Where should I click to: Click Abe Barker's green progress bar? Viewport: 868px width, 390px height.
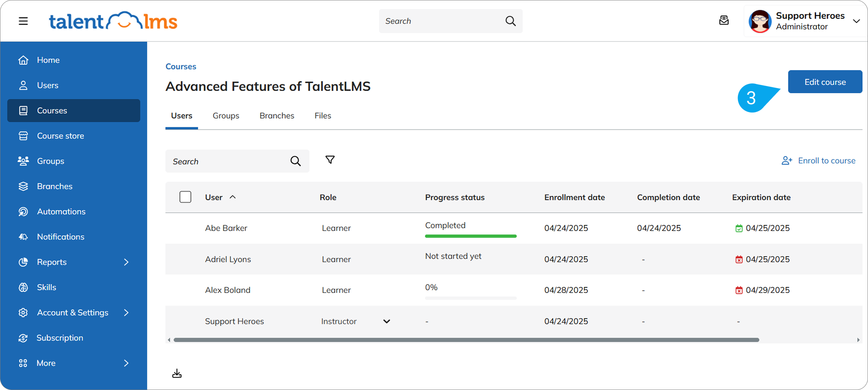[471, 236]
